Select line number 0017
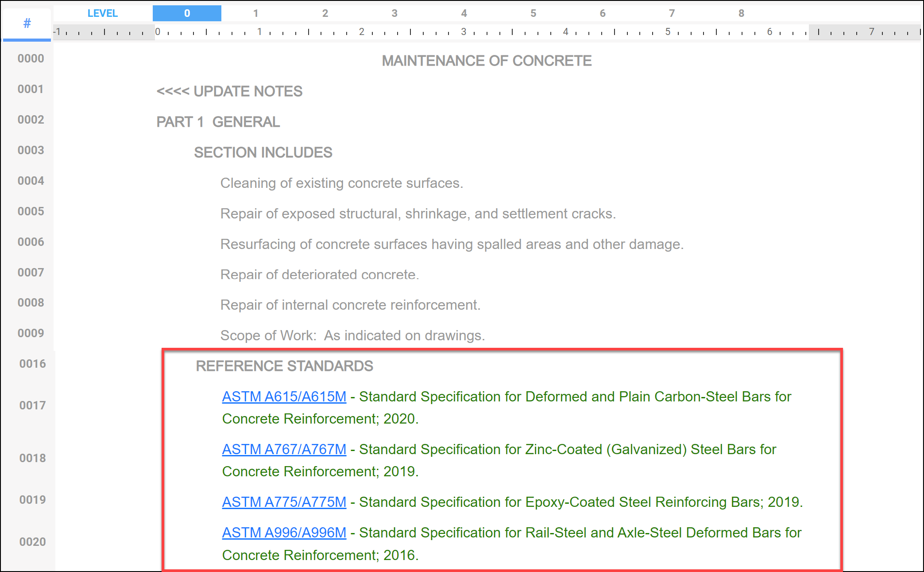 32,405
